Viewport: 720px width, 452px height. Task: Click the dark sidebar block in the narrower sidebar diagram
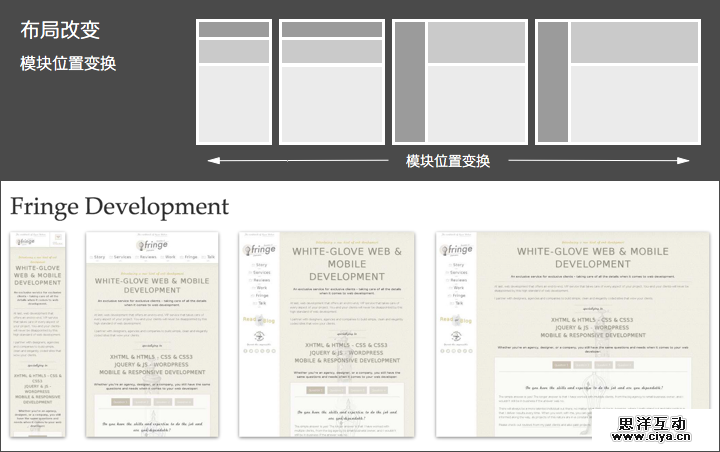(410, 82)
